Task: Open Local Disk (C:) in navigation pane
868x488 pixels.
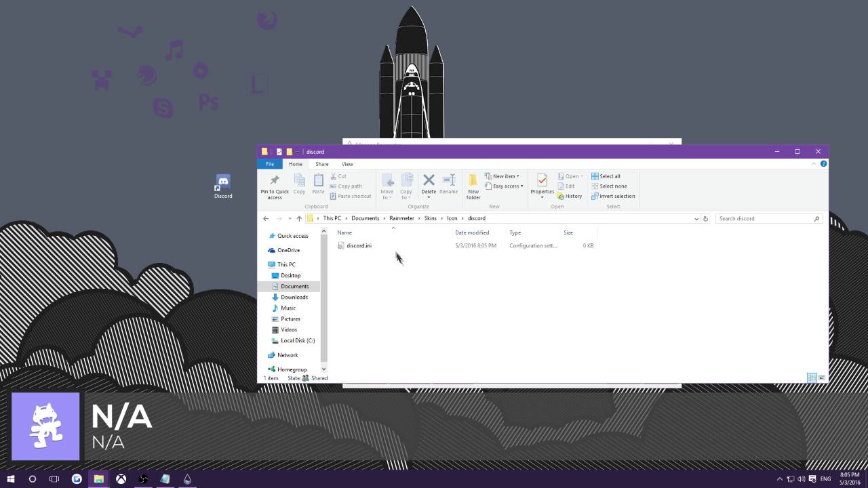Action: [298, 340]
